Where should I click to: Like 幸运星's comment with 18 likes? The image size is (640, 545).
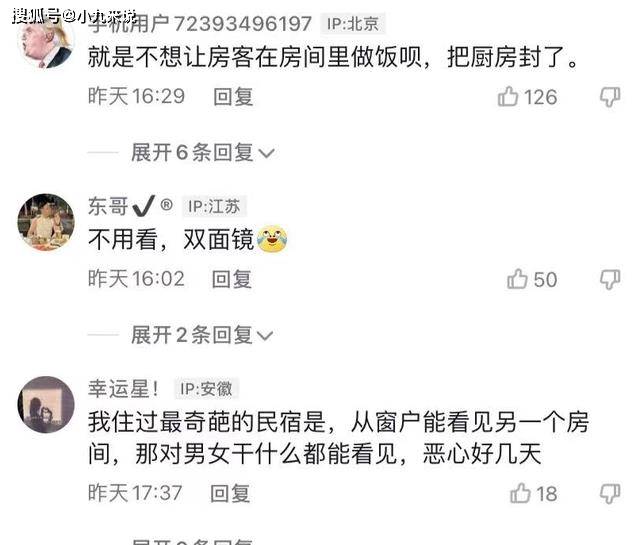tap(533, 494)
